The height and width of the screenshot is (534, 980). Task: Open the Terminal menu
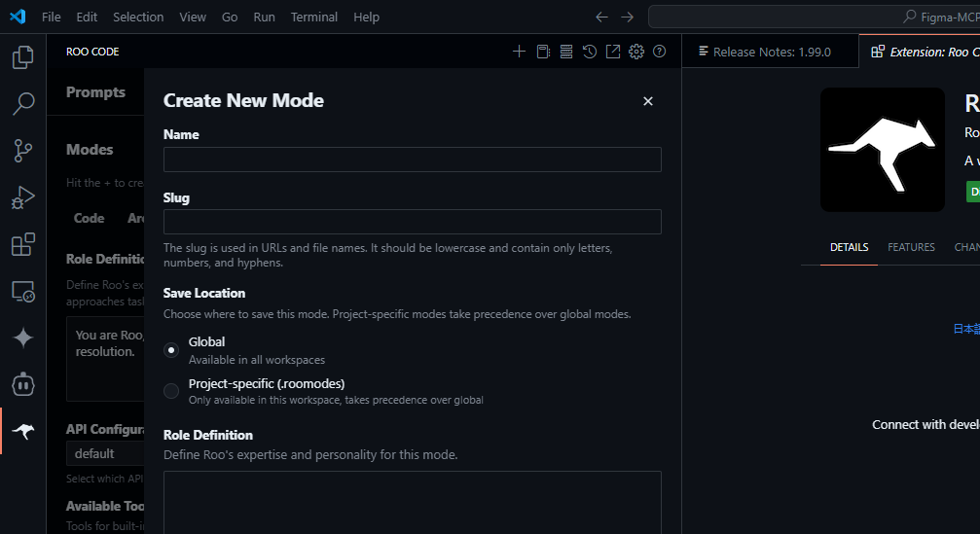point(313,17)
